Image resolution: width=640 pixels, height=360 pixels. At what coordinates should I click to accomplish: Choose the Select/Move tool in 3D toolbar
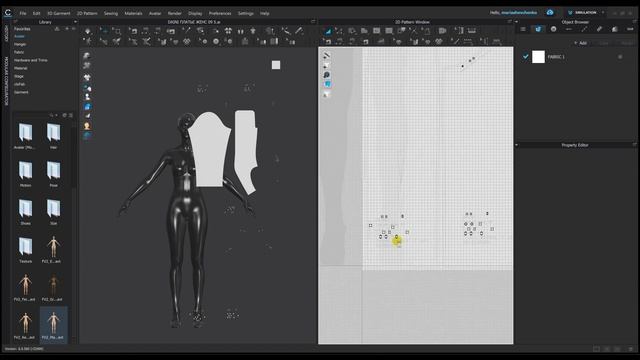(x=104, y=31)
